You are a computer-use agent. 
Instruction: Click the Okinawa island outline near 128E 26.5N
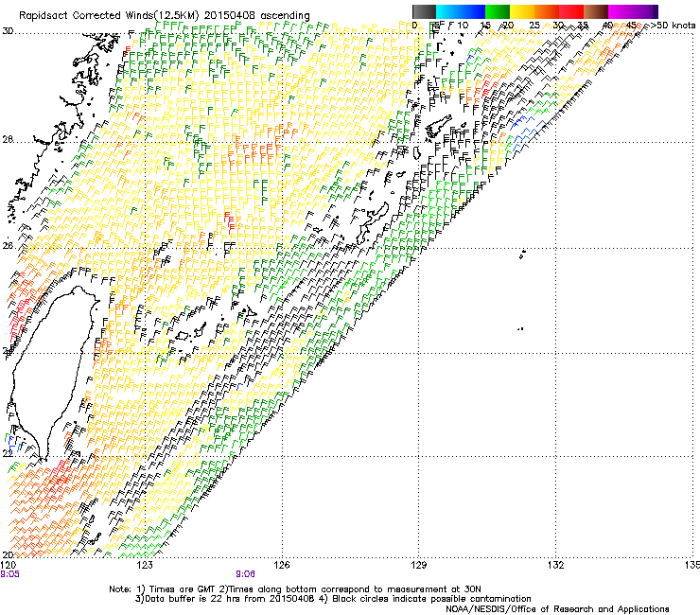pos(373,221)
